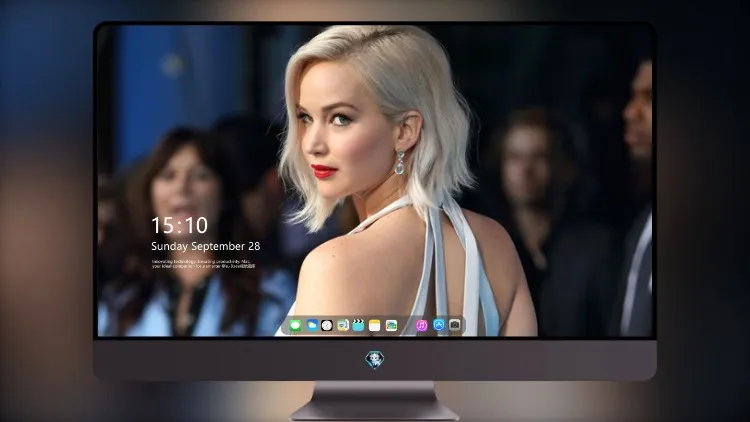Click the monitor stand below the screen
This screenshot has height=422, width=750.
[375, 401]
